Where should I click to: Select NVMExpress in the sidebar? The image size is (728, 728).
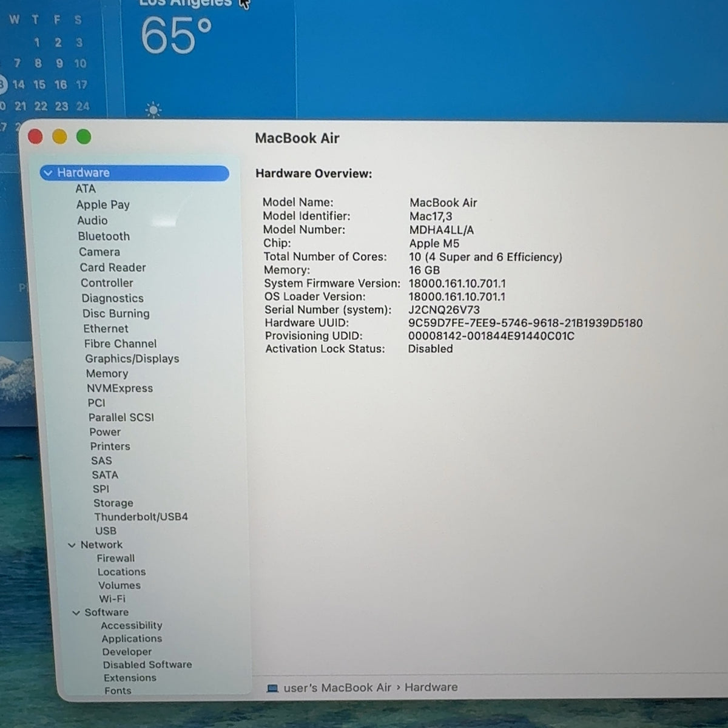(x=120, y=388)
